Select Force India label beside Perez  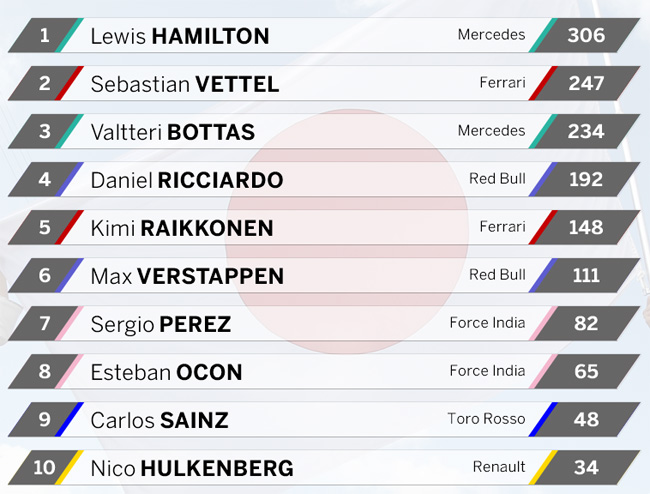[x=487, y=322]
